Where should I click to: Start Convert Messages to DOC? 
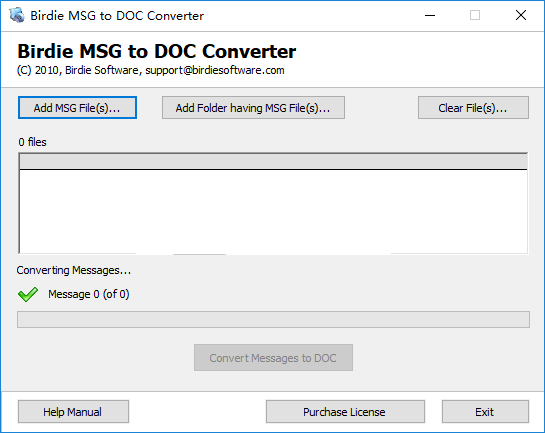(273, 358)
